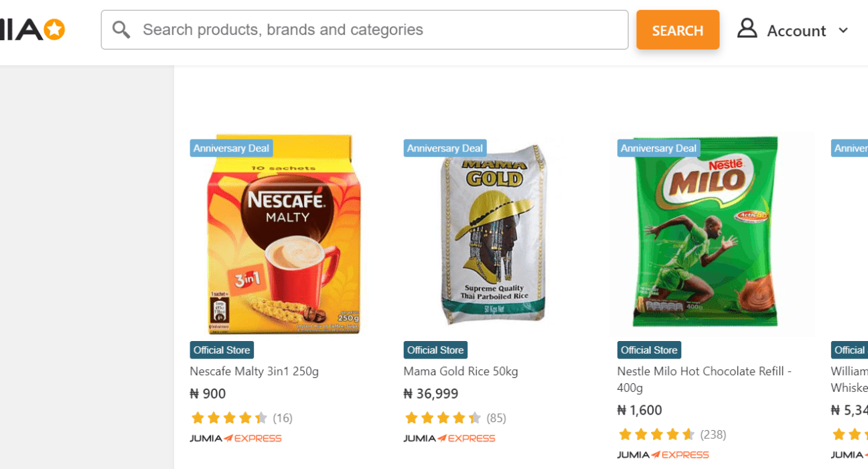Click Official Store badge under Nescafe Malty
Screen dimensions: 868x469
tap(222, 350)
